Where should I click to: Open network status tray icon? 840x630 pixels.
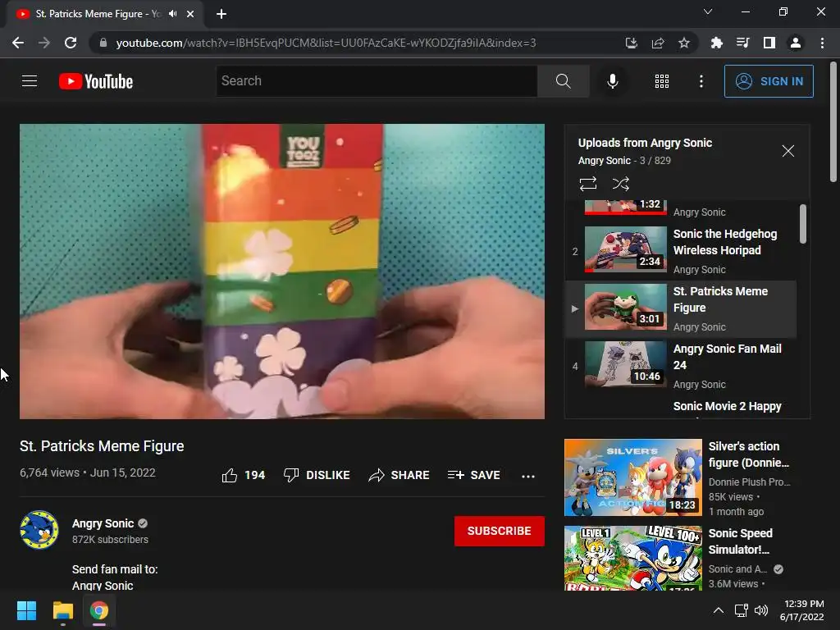point(741,610)
